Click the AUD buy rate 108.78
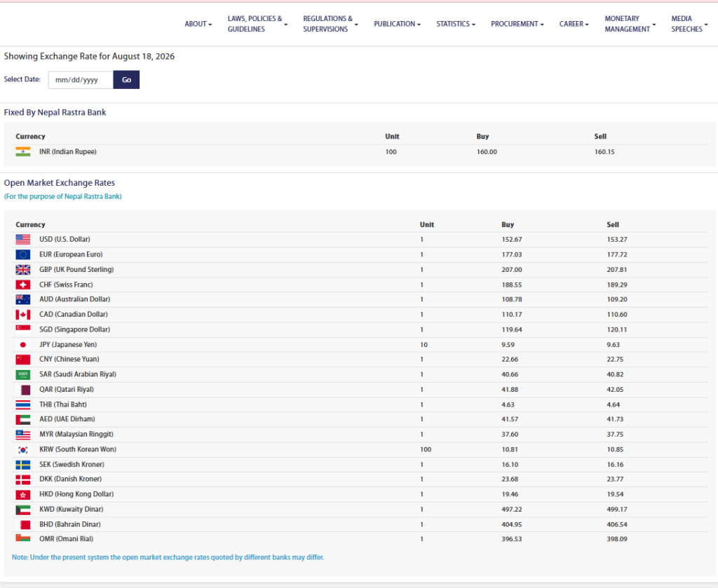Image resolution: width=718 pixels, height=588 pixels. pyautogui.click(x=511, y=299)
